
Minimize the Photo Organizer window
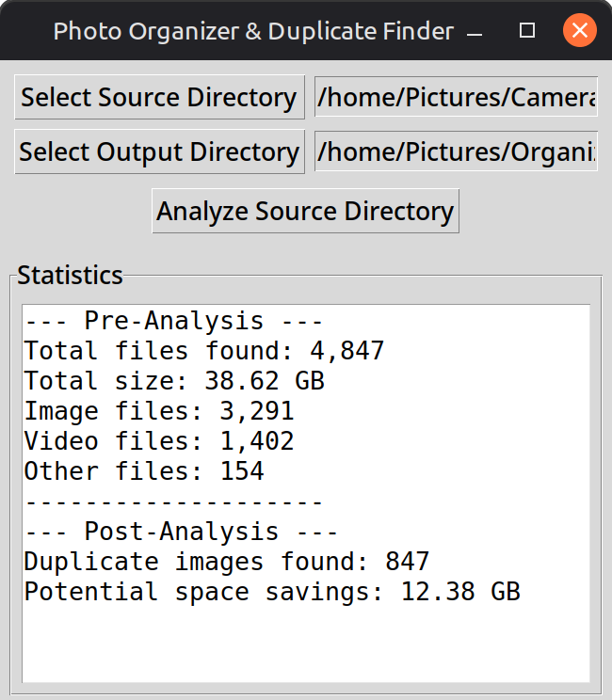(x=475, y=32)
